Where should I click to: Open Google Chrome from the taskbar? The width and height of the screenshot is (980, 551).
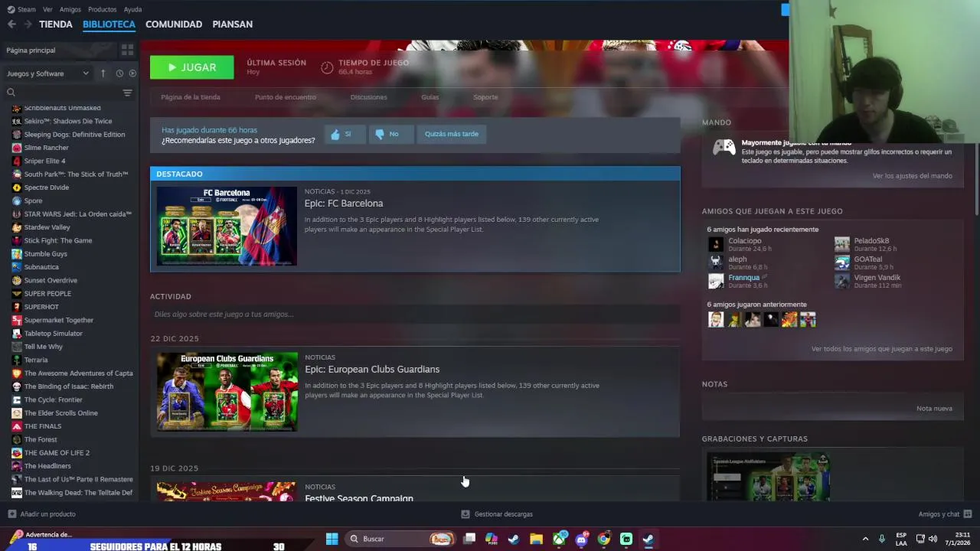(x=603, y=539)
